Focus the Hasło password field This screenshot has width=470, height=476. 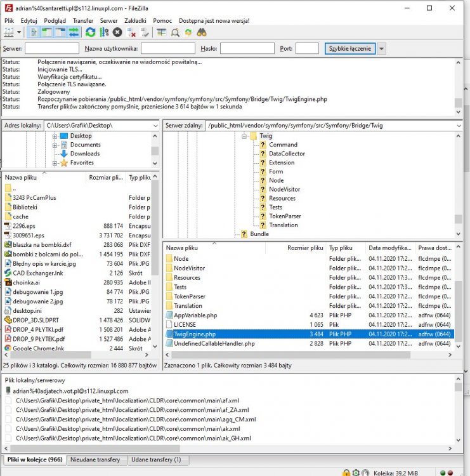coord(247,48)
